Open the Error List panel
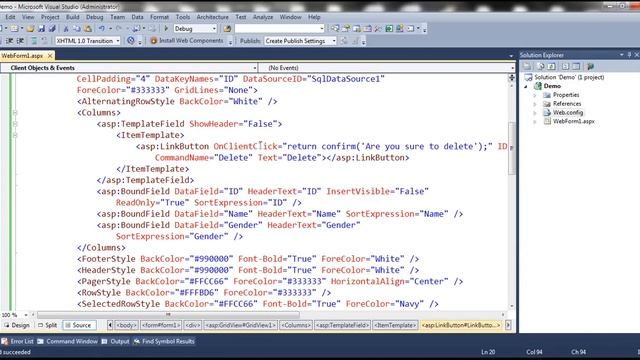Image resolution: width=640 pixels, height=360 pixels. (x=18, y=341)
